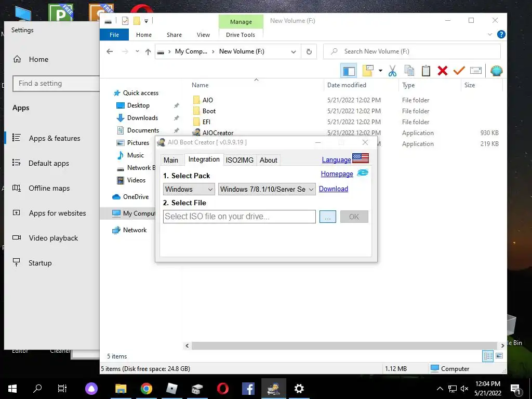This screenshot has width=532, height=399.
Task: Select the AIOCreator application file
Action: click(x=218, y=132)
